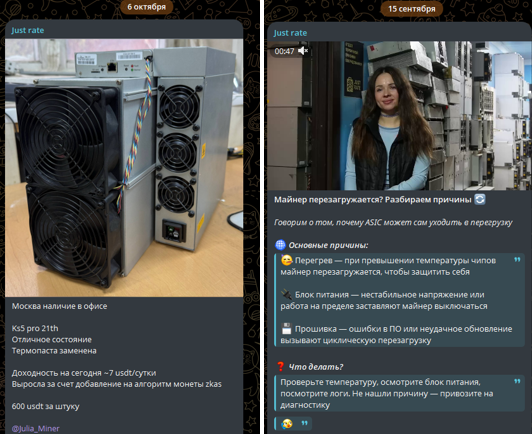Screen dimensions: 532x434
Task: Click the Блок питания cause paragraph
Action: pyautogui.click(x=384, y=300)
